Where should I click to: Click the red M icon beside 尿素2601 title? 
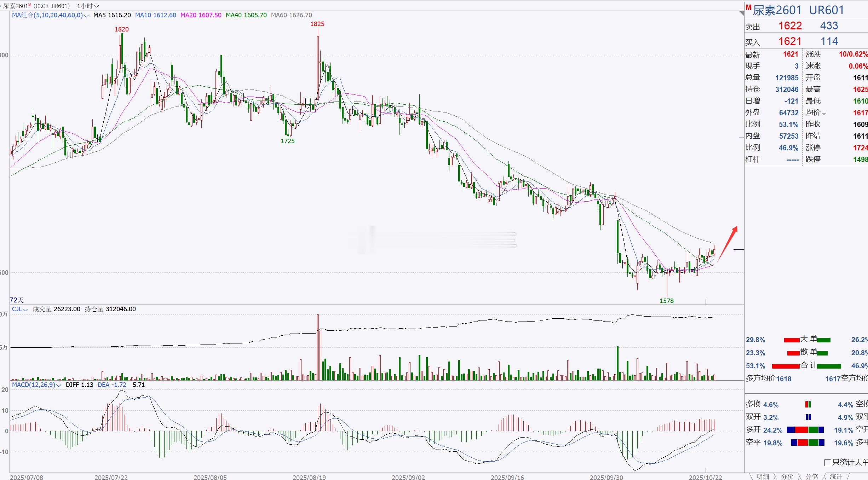point(748,8)
